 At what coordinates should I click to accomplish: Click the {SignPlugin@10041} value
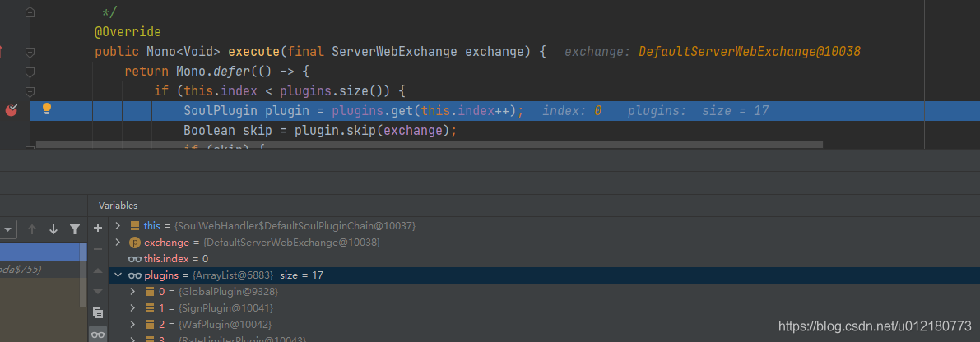225,308
